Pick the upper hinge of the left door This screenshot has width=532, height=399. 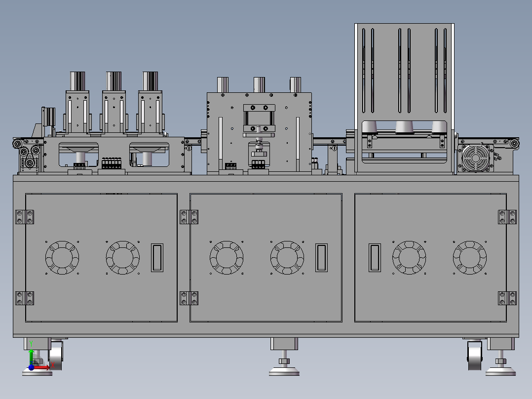pos(25,217)
